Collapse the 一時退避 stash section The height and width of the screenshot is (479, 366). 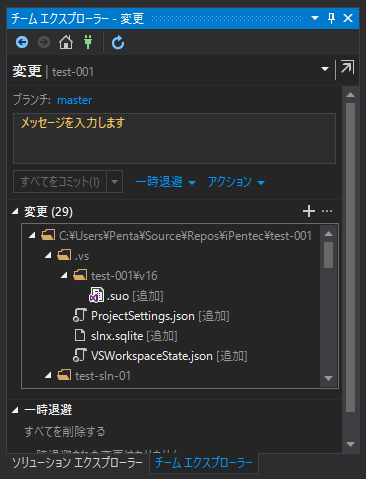pyautogui.click(x=15, y=410)
